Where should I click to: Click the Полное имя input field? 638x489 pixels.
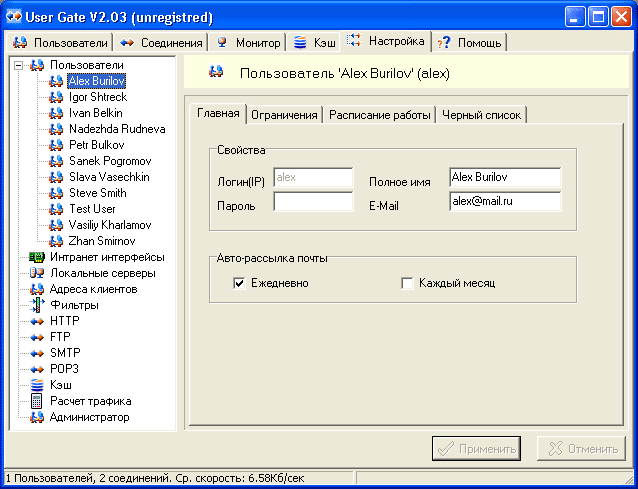coord(505,177)
